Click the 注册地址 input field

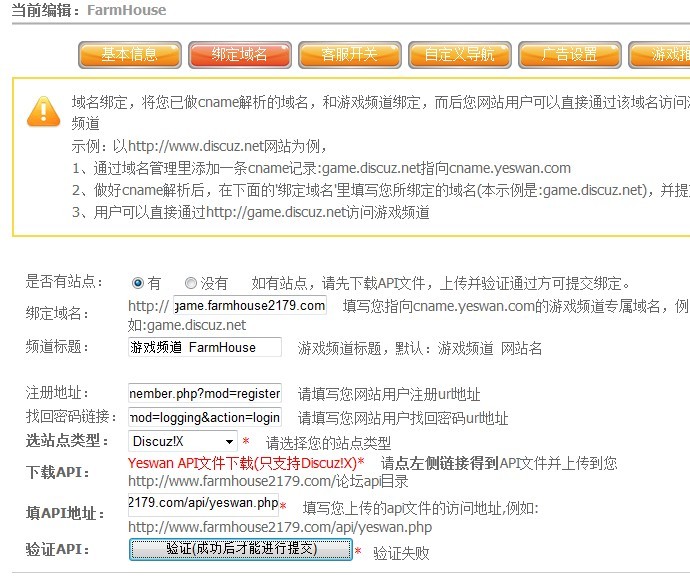coord(205,393)
